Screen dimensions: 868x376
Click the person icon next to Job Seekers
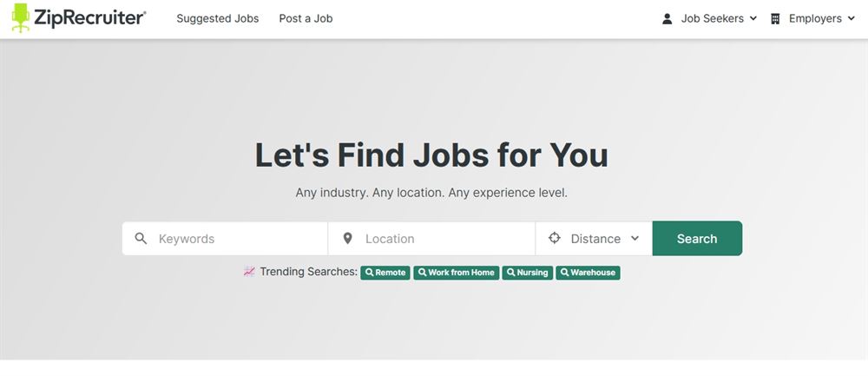(x=667, y=19)
